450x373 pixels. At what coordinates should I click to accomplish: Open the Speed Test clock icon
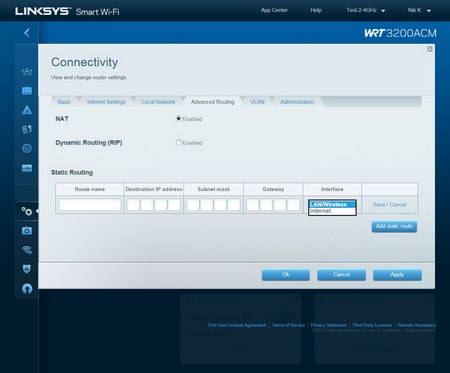click(x=27, y=148)
